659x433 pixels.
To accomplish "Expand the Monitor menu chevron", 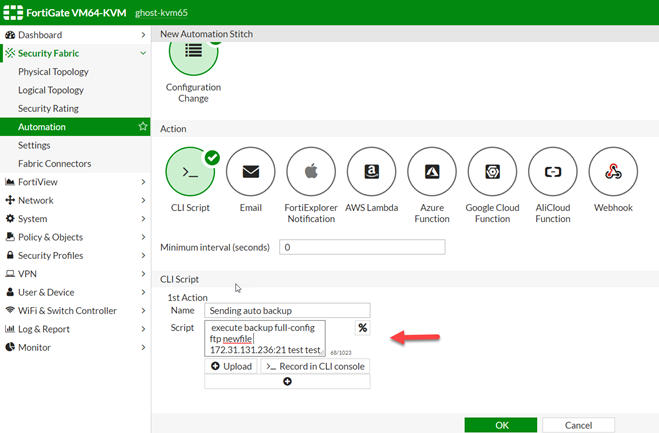I will (x=143, y=347).
